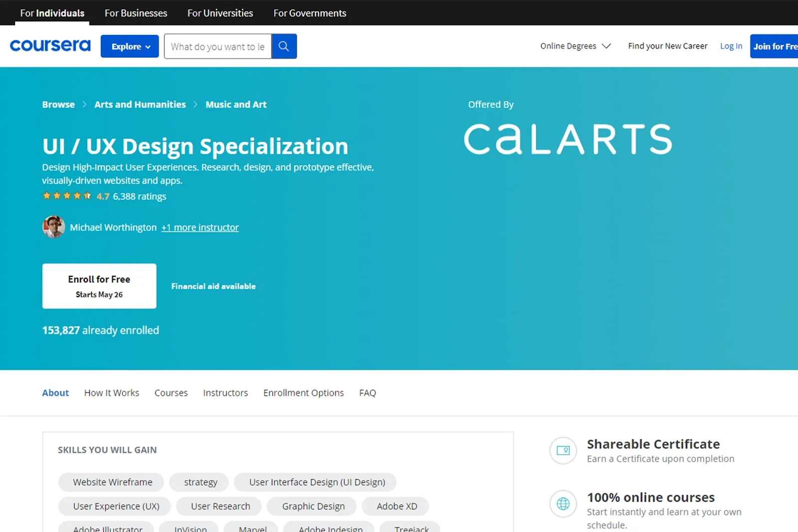798x532 pixels.
Task: Click Find your New Career link
Action: click(x=668, y=46)
